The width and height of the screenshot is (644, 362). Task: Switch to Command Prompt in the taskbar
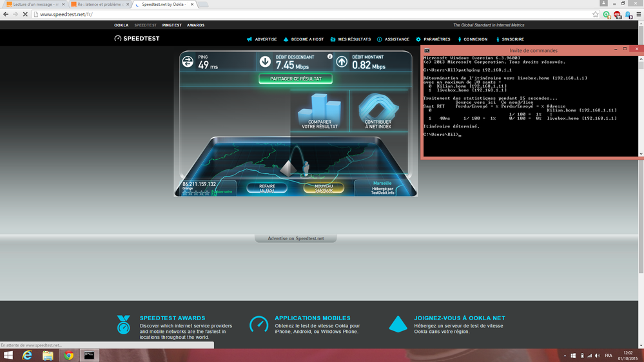[x=89, y=355]
